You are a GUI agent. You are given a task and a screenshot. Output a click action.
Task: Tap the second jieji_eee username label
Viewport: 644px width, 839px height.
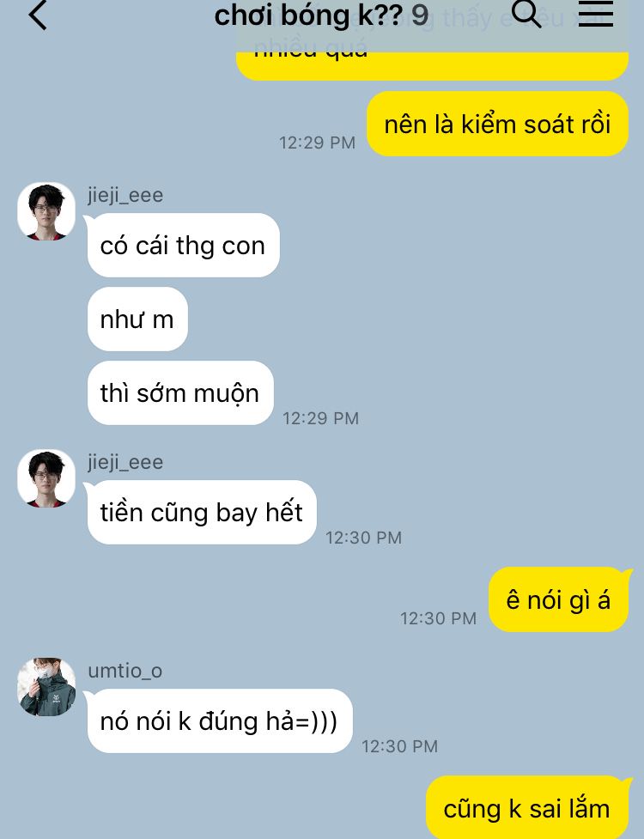click(x=125, y=462)
